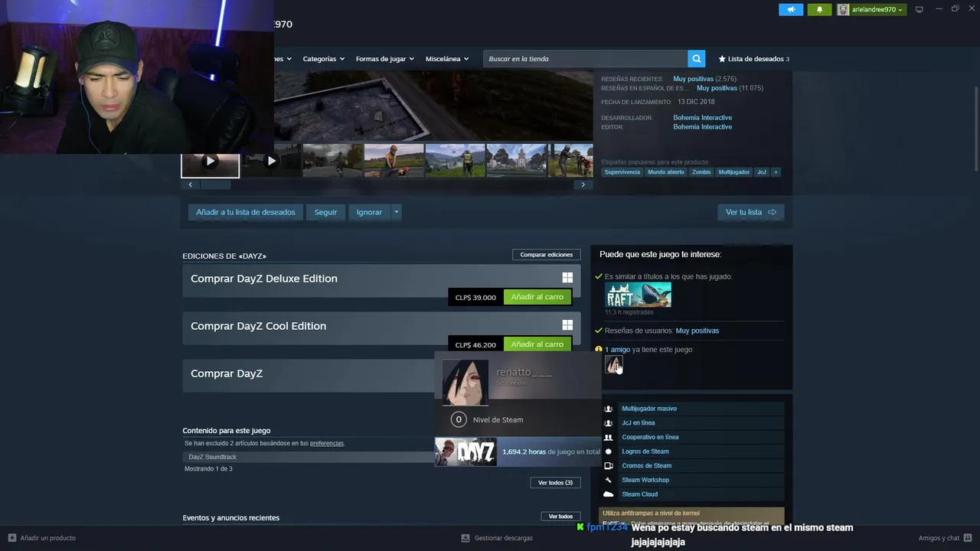Viewport: 980px width, 551px height.
Task: Click the Logros de Steam icon
Action: click(x=608, y=452)
